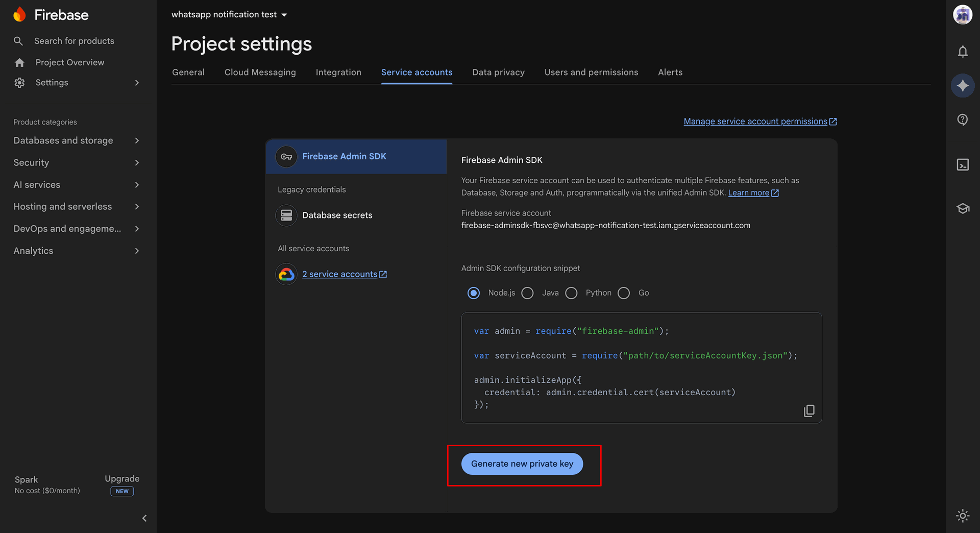Click the Firebase flame logo

[19, 15]
